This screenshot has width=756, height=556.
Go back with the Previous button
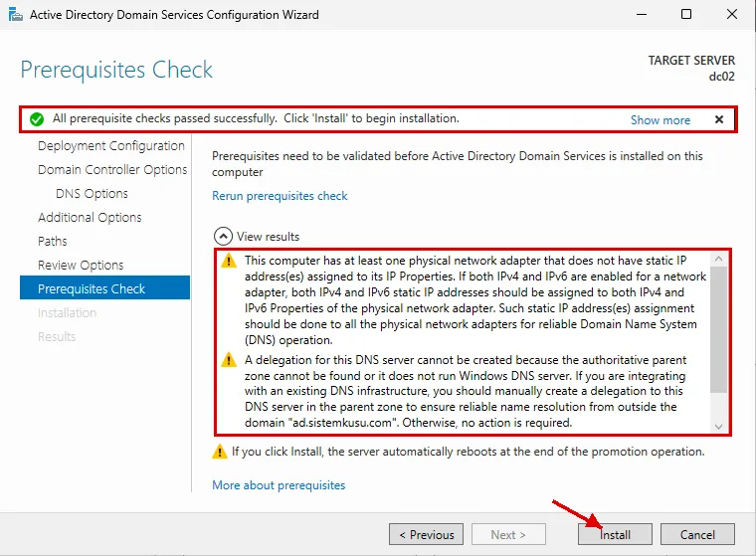(x=426, y=534)
